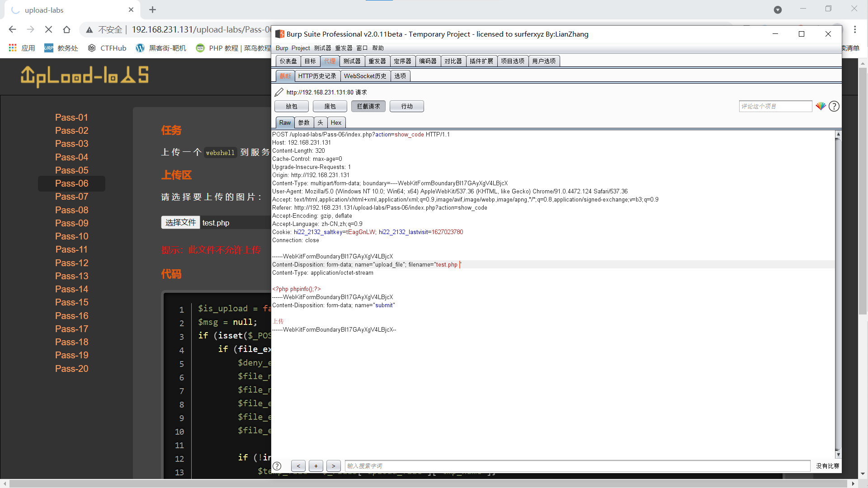This screenshot has height=488, width=868.
Task: Switch to the 重发器 tab
Action: coord(377,61)
